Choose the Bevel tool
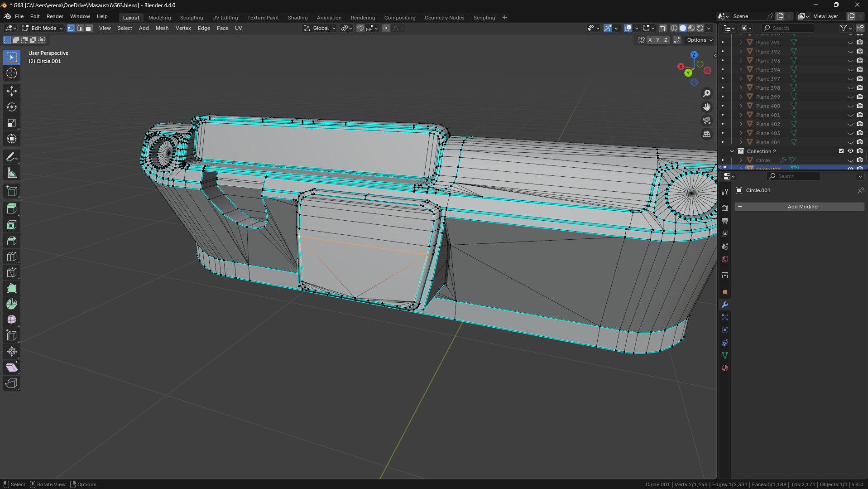Image resolution: width=868 pixels, height=489 pixels. (12, 241)
